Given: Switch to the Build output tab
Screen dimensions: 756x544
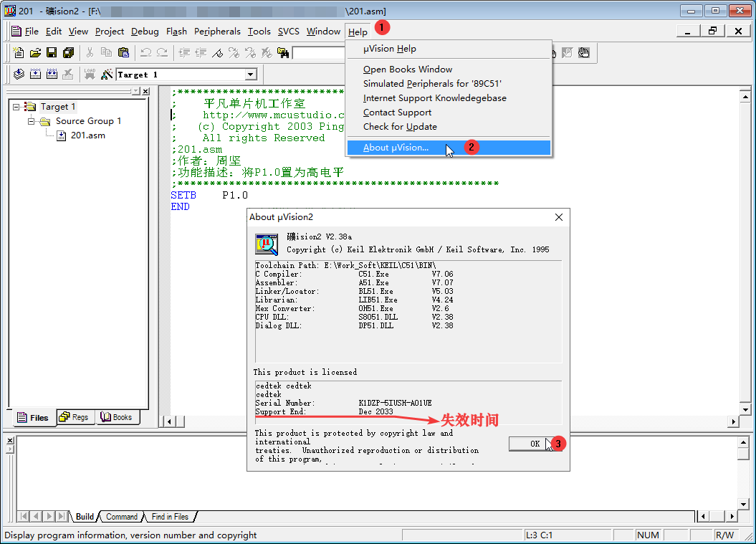Looking at the screenshot, I should 85,517.
